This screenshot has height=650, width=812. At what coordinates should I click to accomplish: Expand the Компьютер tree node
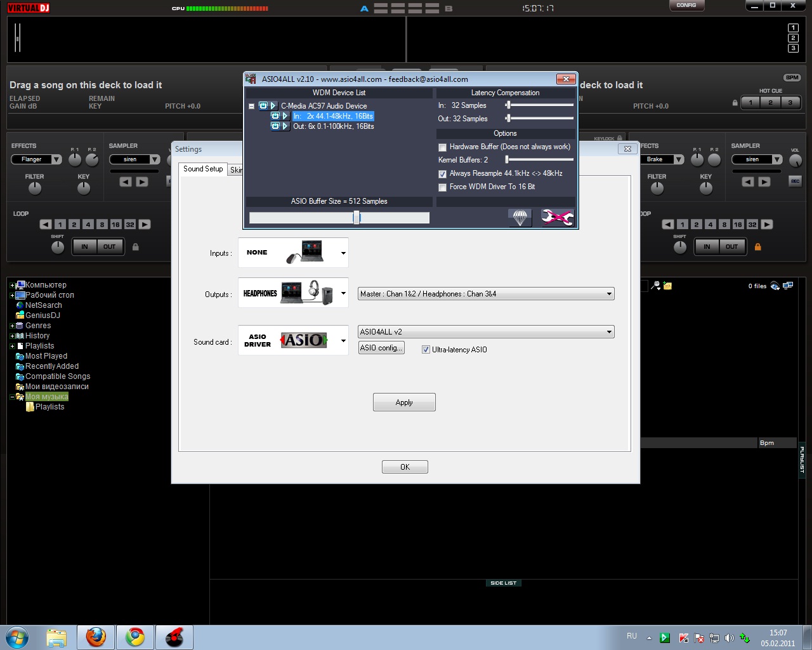coord(12,286)
